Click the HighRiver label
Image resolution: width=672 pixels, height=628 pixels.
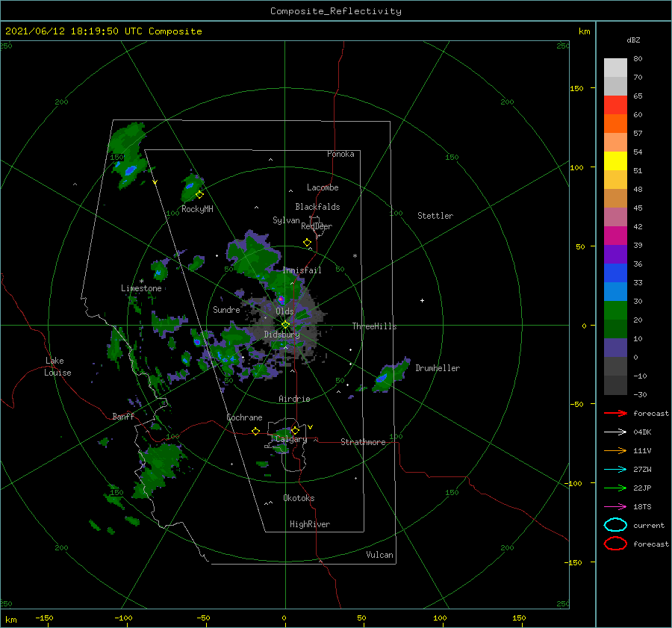[x=310, y=524]
